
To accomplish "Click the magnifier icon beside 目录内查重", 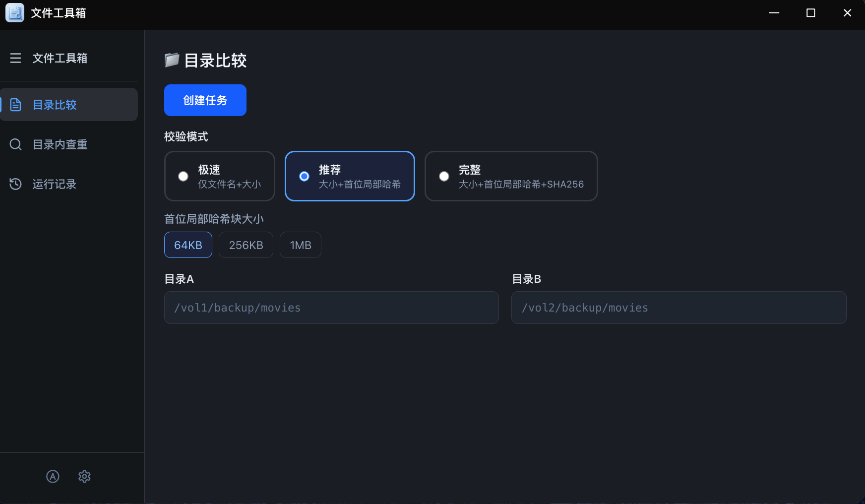I will tap(15, 144).
